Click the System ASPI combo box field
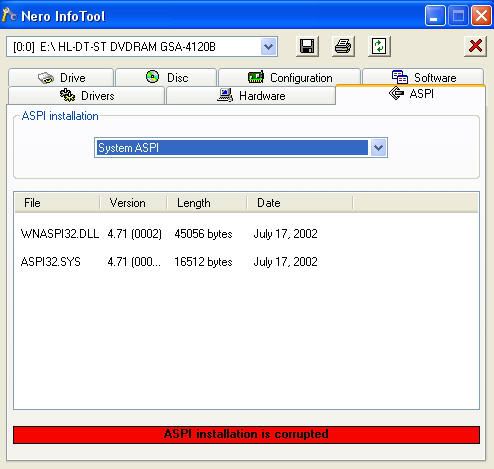This screenshot has width=494, height=469. (x=241, y=148)
